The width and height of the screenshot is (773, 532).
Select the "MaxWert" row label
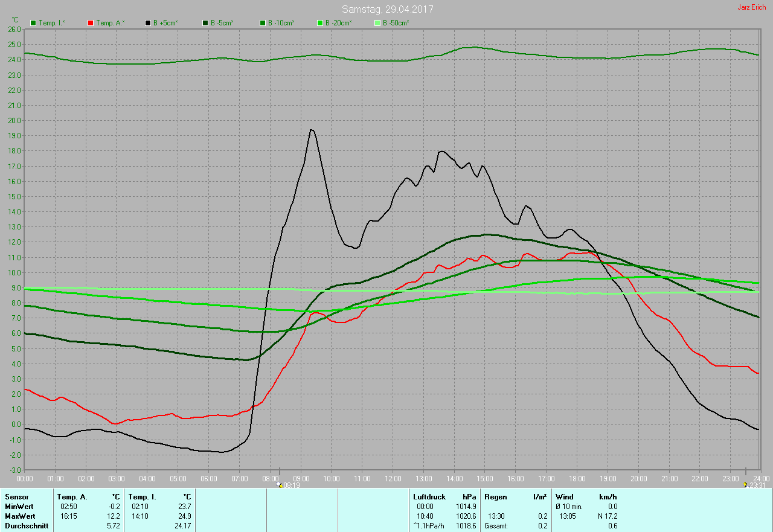click(x=20, y=516)
